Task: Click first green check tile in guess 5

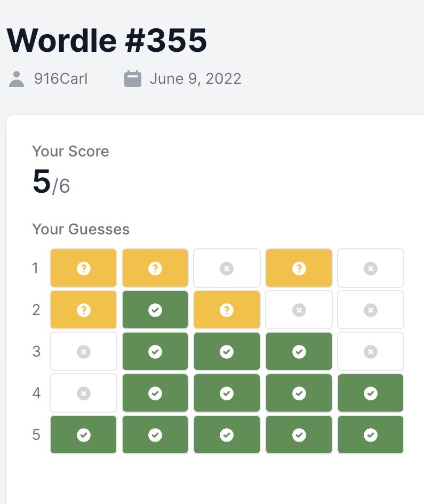Action: click(x=83, y=435)
